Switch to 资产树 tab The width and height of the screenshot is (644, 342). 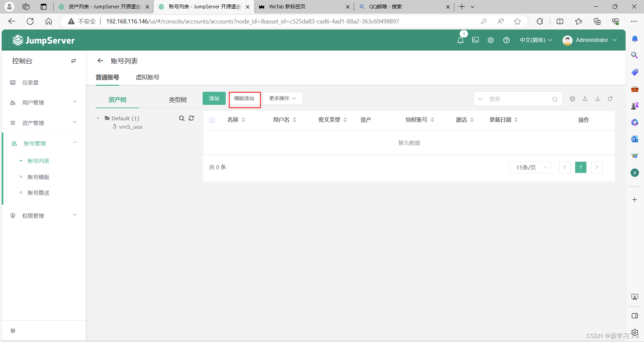(x=117, y=100)
